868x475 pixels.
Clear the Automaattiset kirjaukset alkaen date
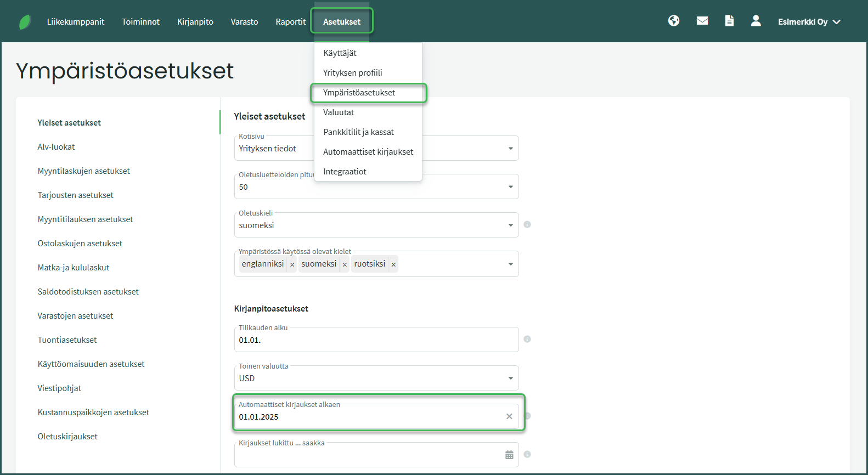(x=509, y=416)
